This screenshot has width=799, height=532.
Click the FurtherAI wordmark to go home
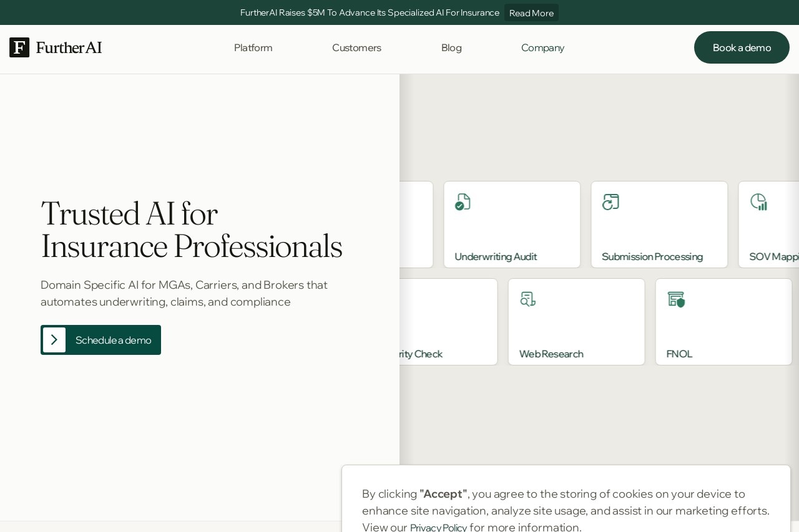69,47
